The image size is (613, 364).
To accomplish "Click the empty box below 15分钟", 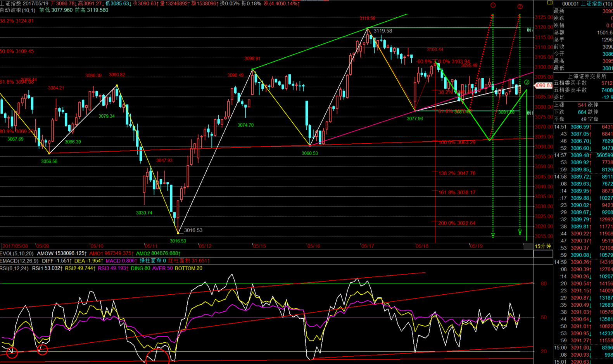I will coord(543,253).
